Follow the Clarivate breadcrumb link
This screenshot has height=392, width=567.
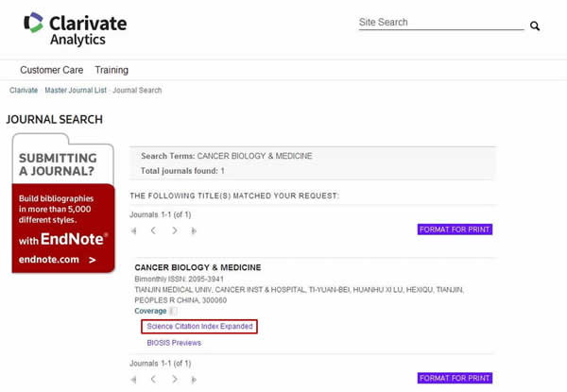(x=24, y=90)
